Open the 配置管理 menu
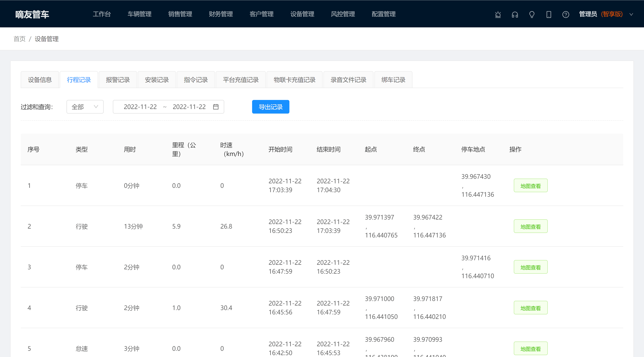Screen dimensions: 644x357 tap(384, 14)
